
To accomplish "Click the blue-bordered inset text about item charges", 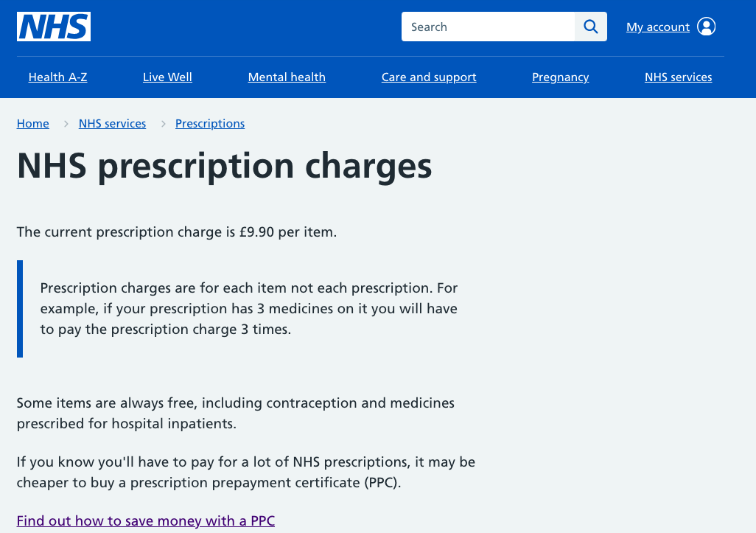I will (249, 308).
